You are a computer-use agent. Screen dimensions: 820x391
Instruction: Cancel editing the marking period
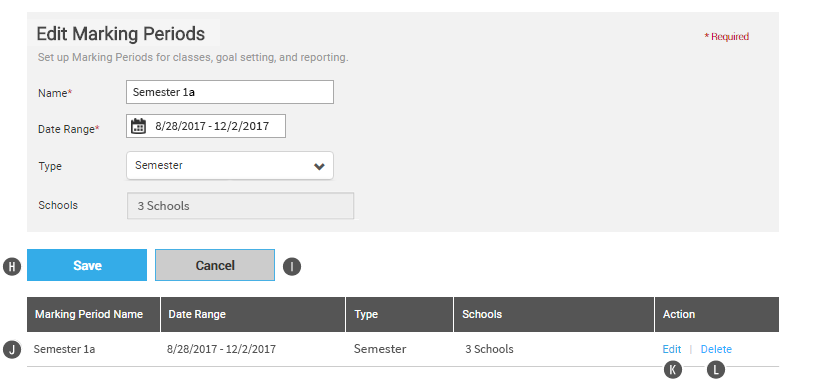coord(215,265)
